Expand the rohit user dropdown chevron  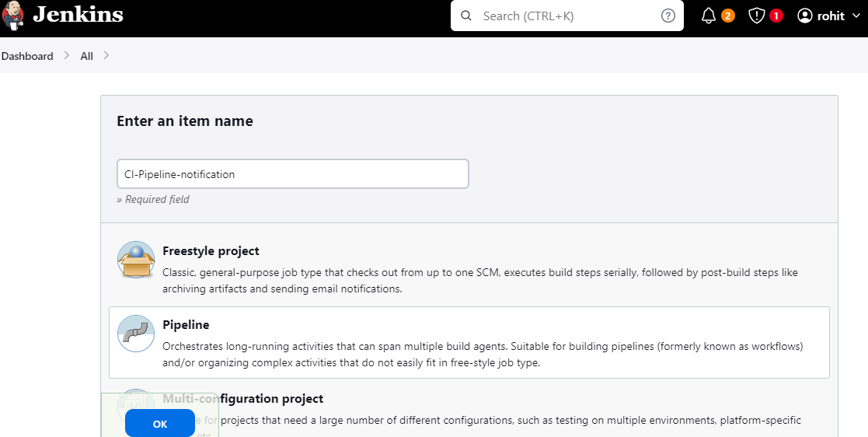[856, 16]
